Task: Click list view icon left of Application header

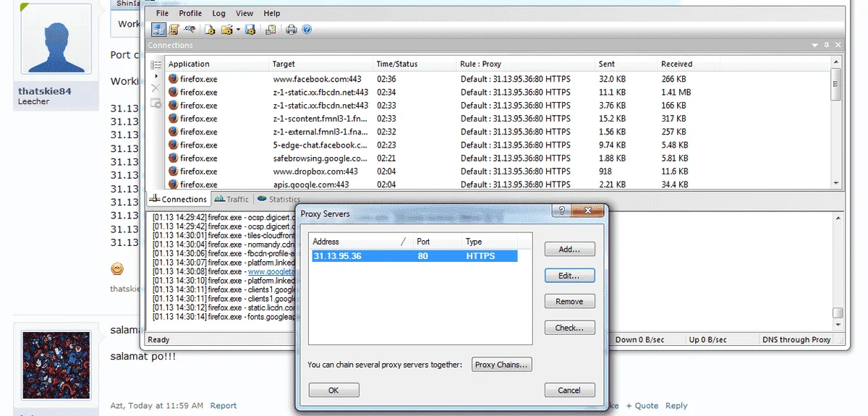Action: click(x=156, y=64)
